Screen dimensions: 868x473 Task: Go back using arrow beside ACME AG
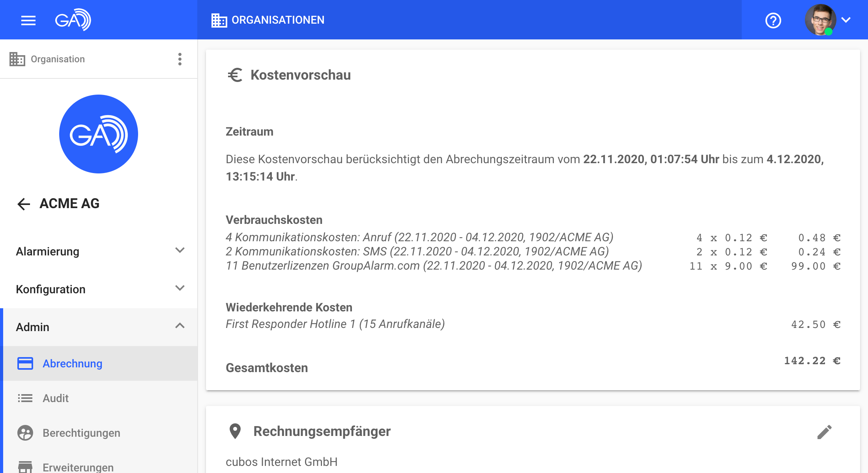[x=24, y=204]
